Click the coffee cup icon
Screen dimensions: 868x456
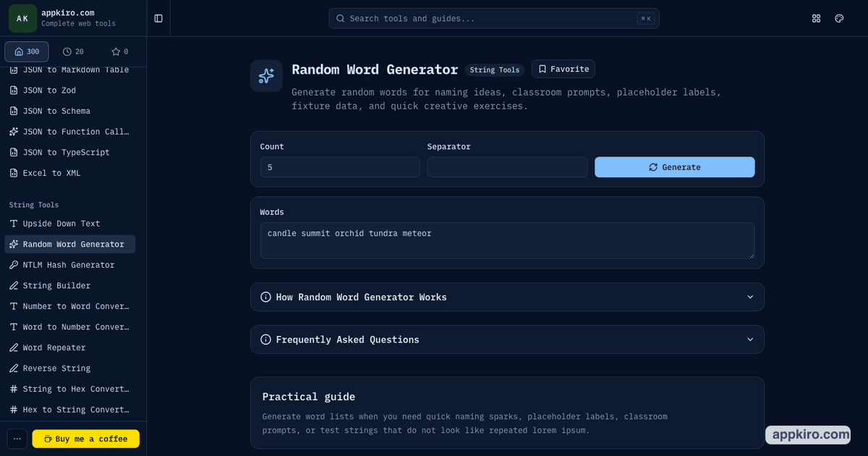[48, 439]
